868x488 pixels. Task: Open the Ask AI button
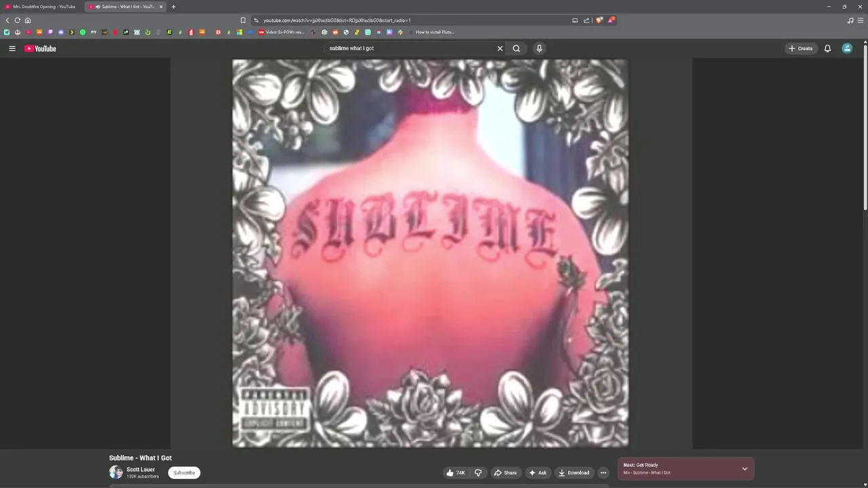coord(538,472)
